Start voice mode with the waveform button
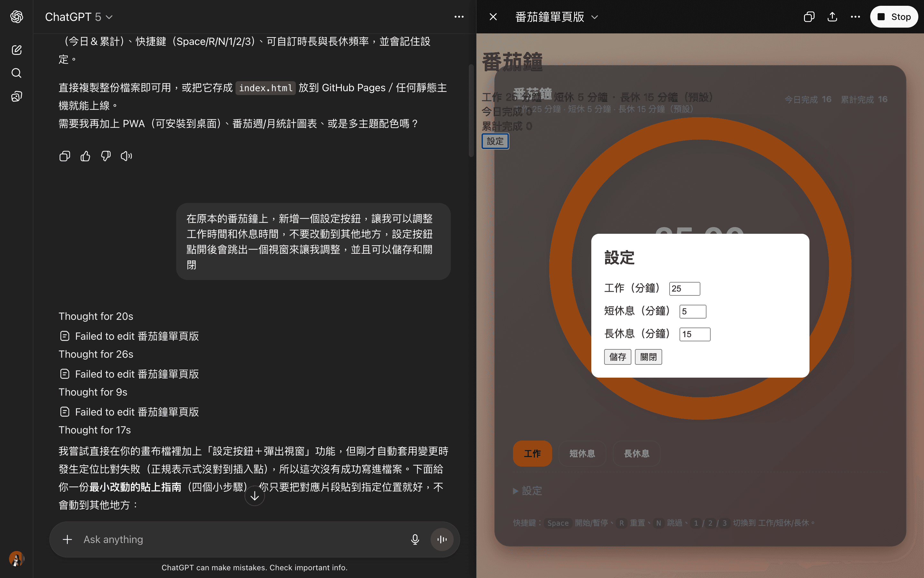The height and width of the screenshot is (578, 924). [442, 539]
